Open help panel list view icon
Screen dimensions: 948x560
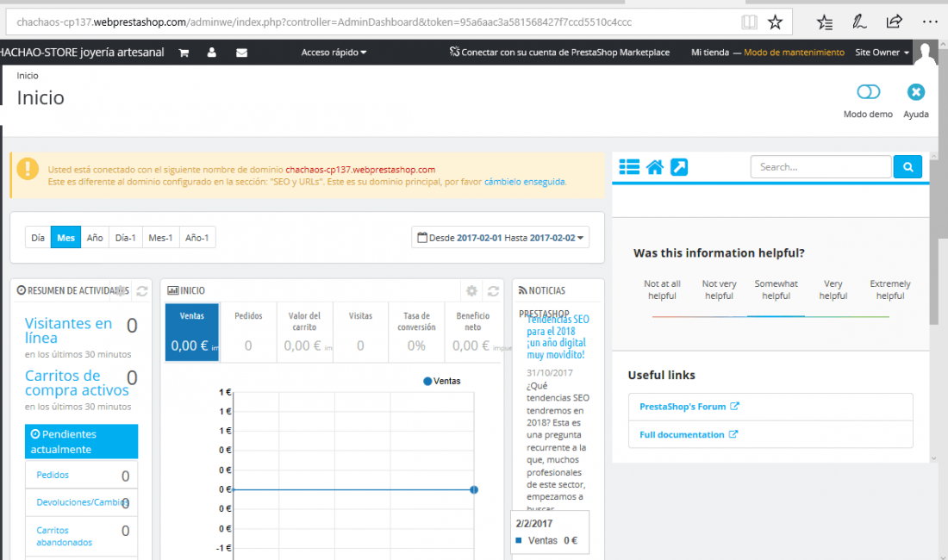pyautogui.click(x=629, y=167)
